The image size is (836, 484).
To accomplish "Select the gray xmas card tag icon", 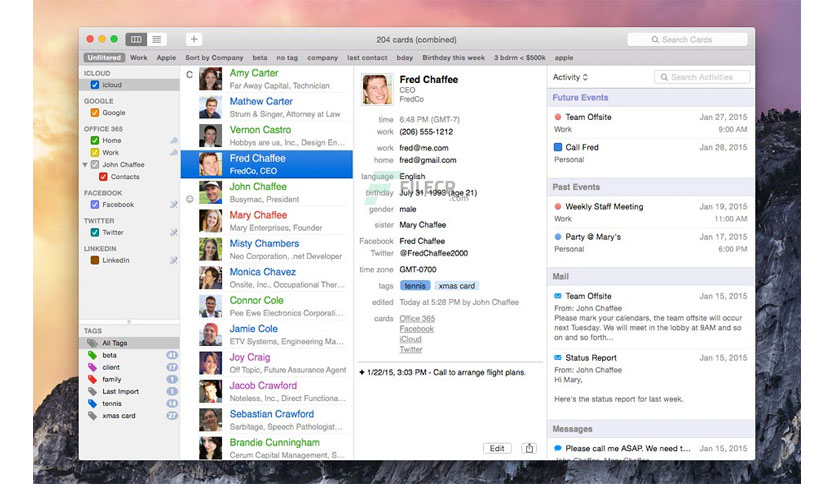I will pos(93,416).
